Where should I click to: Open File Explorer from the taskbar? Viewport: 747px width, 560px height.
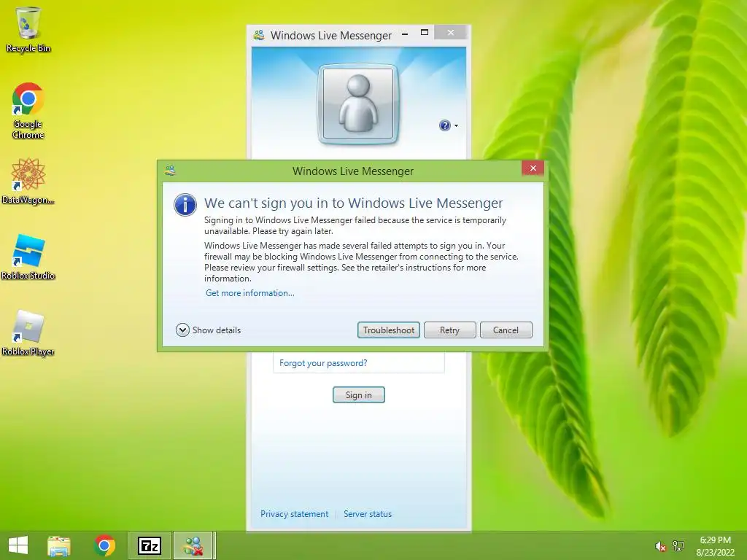(59, 545)
